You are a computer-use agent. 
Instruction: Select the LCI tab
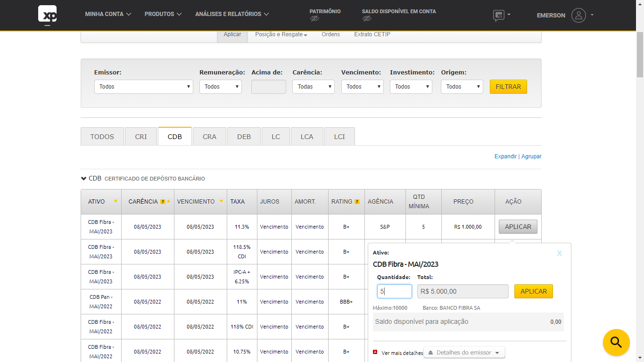click(x=339, y=136)
